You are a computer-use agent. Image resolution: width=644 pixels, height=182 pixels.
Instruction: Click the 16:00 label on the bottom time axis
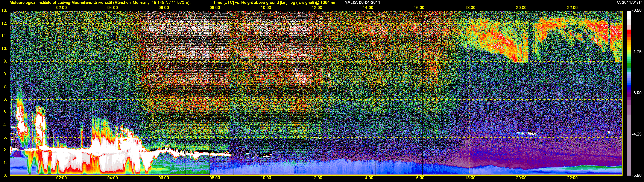(x=419, y=178)
